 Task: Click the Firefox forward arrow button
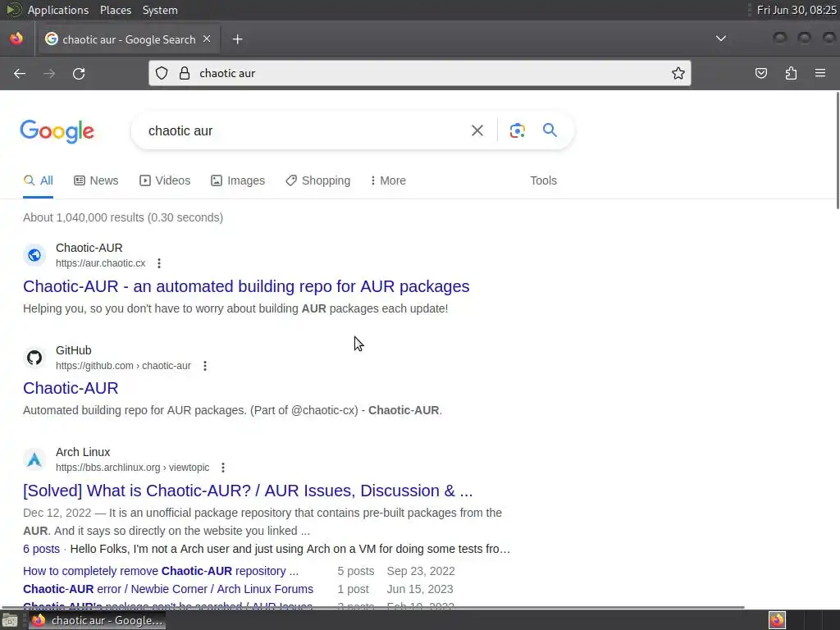pos(49,73)
